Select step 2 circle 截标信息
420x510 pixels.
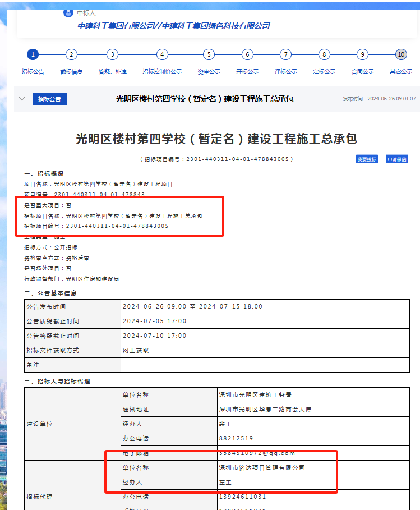pos(71,54)
